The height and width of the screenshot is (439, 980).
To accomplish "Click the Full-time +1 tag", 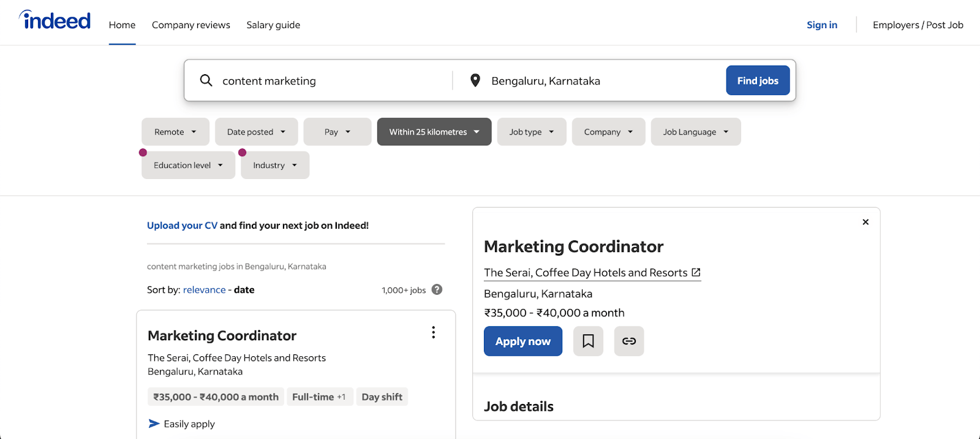I will coord(318,397).
